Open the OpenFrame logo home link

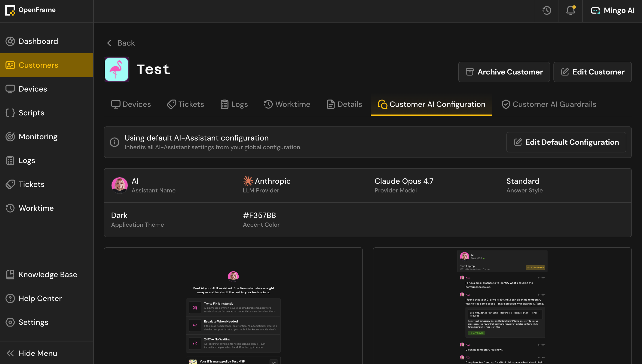(x=30, y=10)
